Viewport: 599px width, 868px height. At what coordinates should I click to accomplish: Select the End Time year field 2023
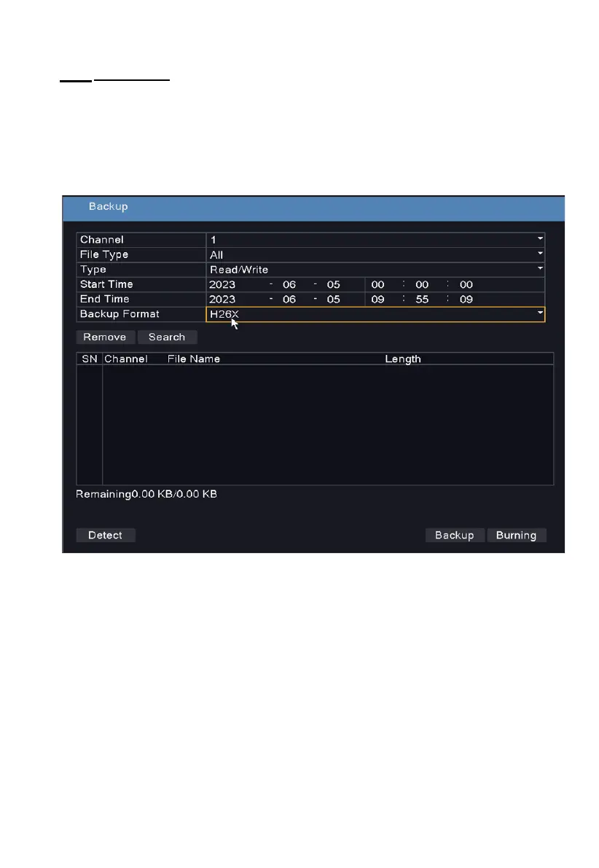tap(222, 300)
